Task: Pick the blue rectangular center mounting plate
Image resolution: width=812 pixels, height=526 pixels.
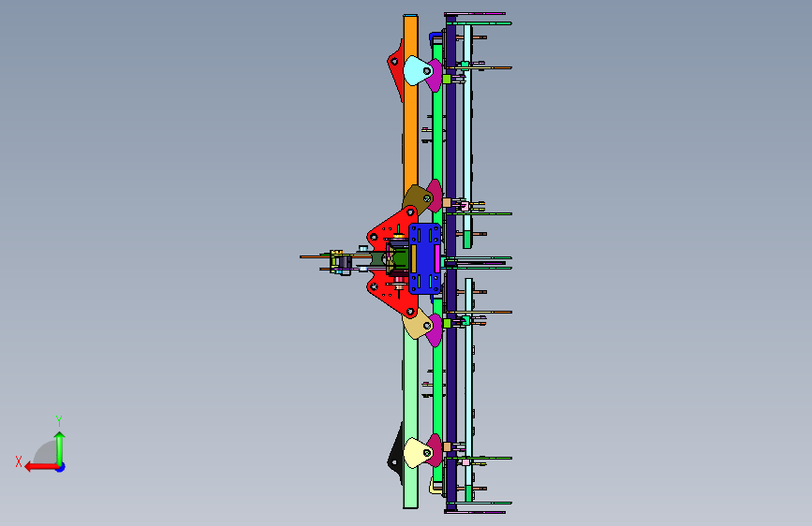Action: pos(424,258)
